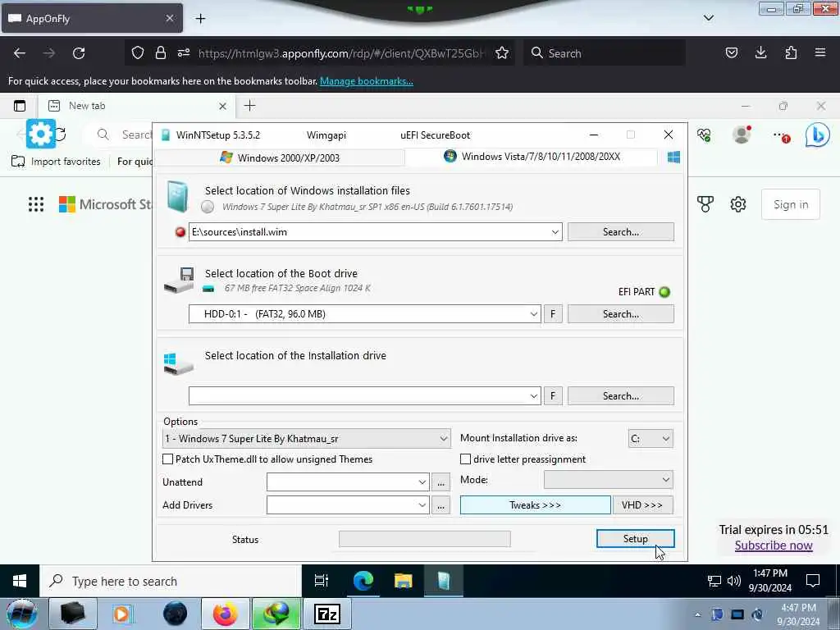Open the Firefox hamburger menu

coord(820,52)
